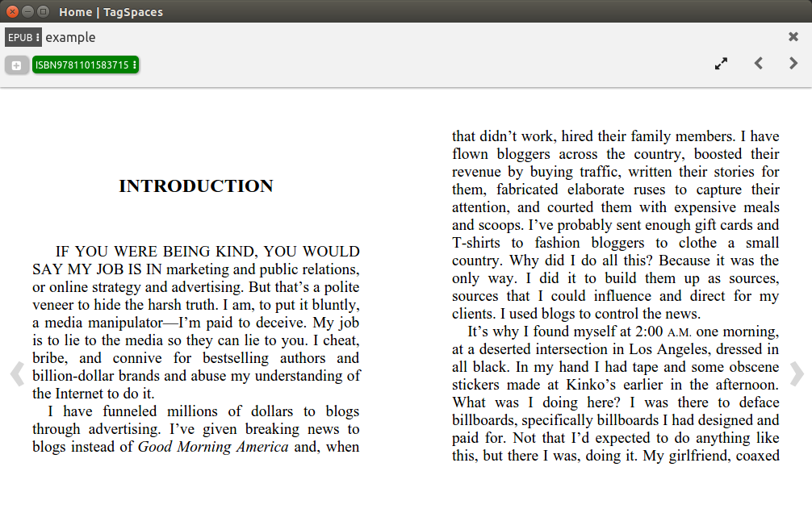The width and height of the screenshot is (812, 513).
Task: Minimize the TagSpaces window
Action: 28,11
